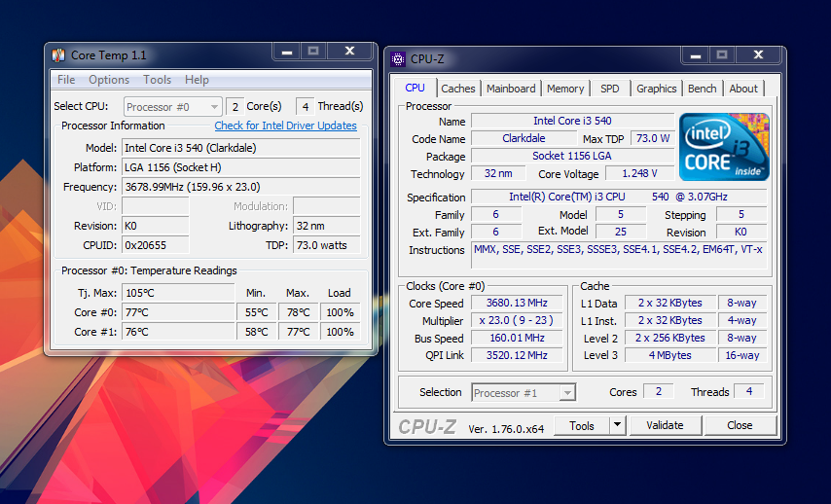Switch to the Memory tab
Image resolution: width=831 pixels, height=504 pixels.
click(x=565, y=89)
